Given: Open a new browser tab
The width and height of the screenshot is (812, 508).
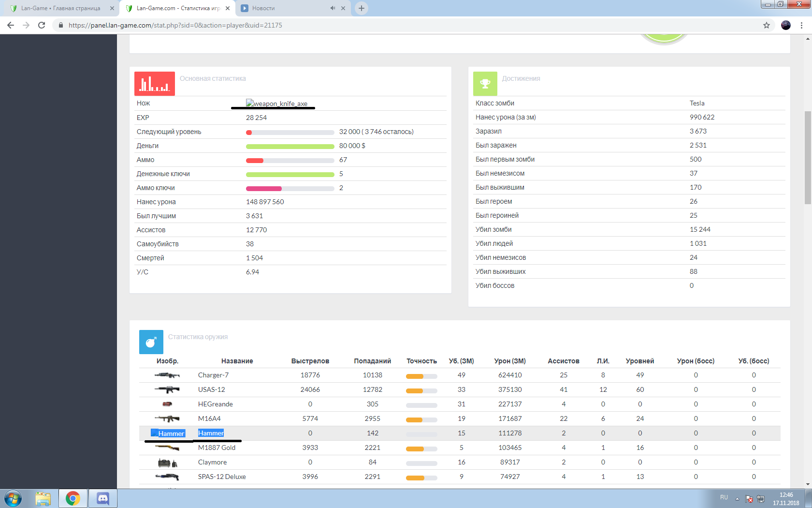Looking at the screenshot, I should tap(361, 8).
